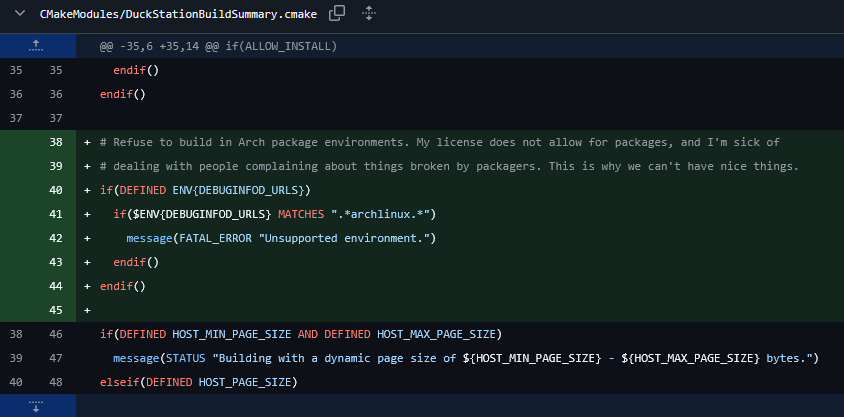844x417 pixels.
Task: Click the old line number 38 in left column
Action: (15, 334)
